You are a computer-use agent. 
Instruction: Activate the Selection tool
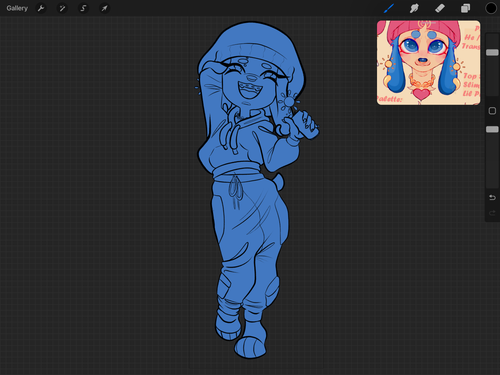coord(83,8)
